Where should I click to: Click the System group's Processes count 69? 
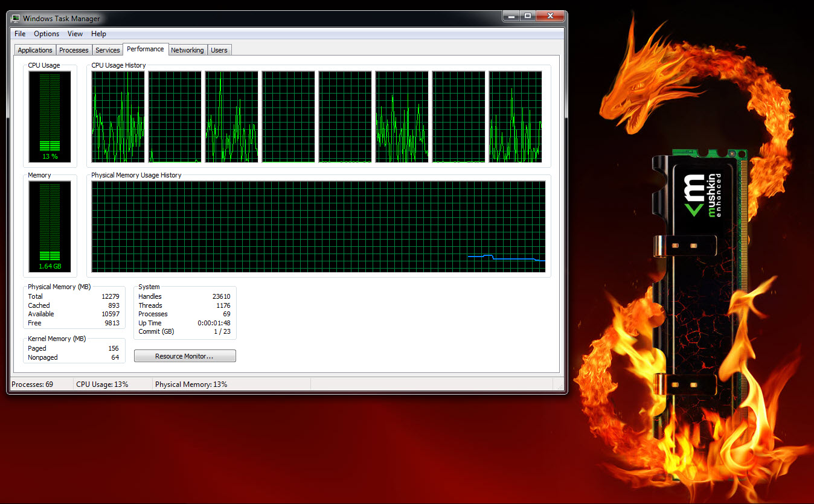[226, 314]
